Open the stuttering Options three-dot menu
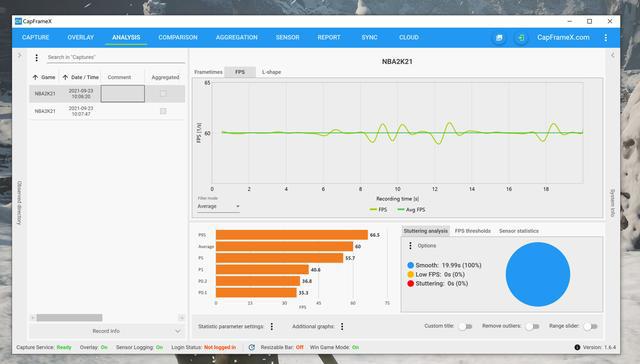640x364 pixels. [x=410, y=246]
